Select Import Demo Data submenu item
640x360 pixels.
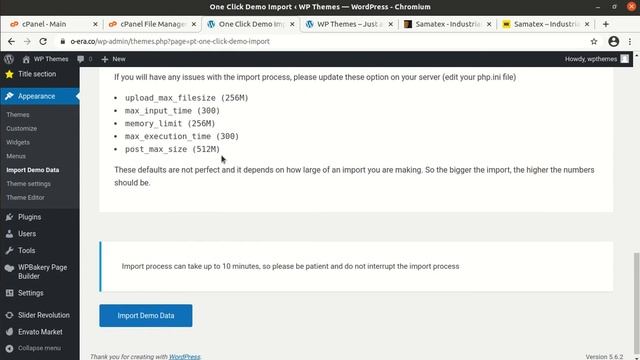33,170
